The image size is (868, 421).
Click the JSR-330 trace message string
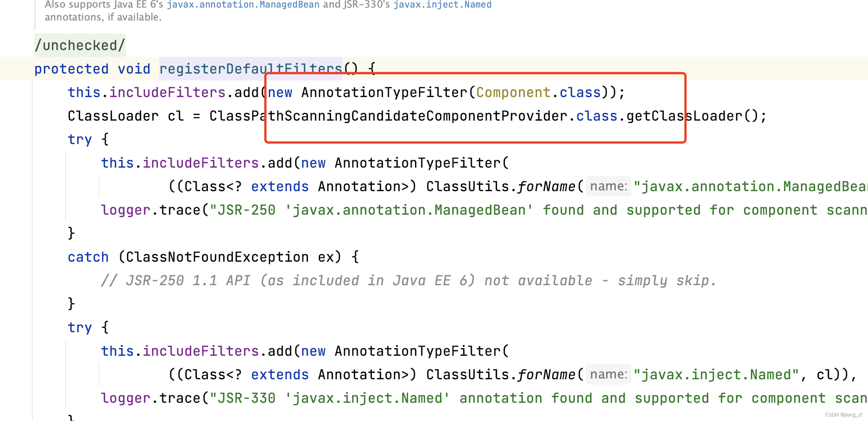point(539,398)
